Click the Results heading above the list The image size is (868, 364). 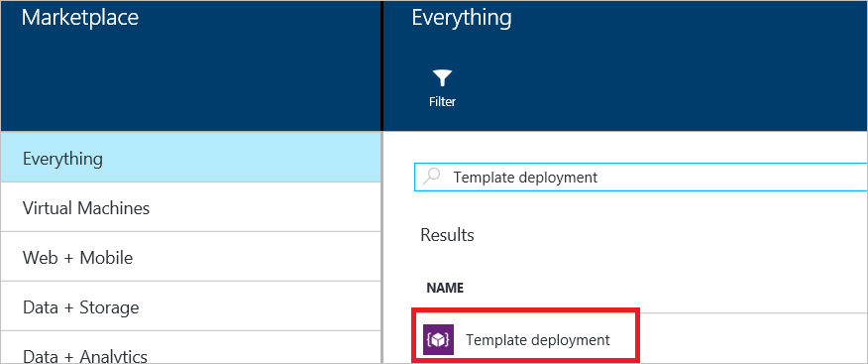(x=447, y=235)
